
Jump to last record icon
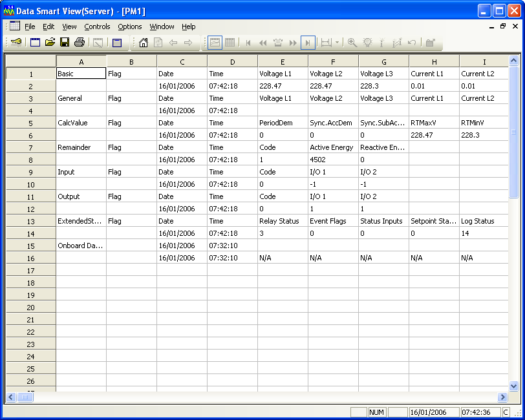pos(308,43)
